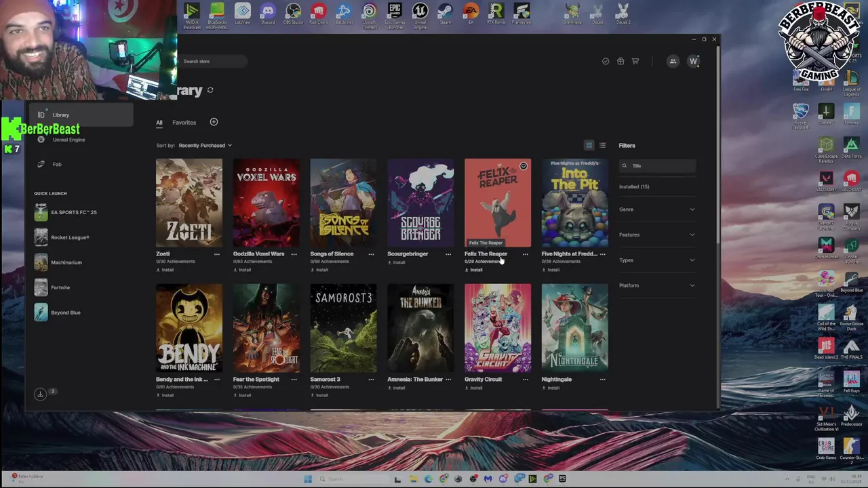Open the Riot Client desktop icon
The height and width of the screenshot is (488, 868).
pyautogui.click(x=319, y=14)
